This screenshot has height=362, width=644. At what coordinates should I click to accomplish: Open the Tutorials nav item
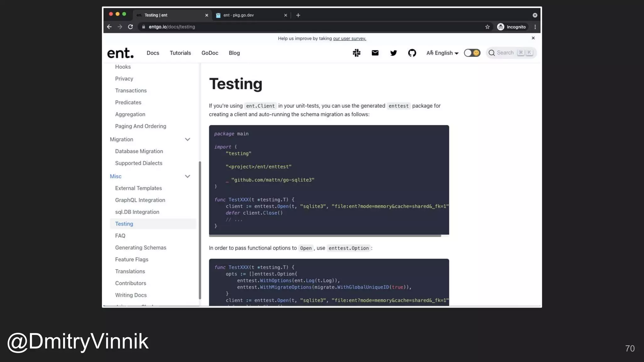point(180,53)
